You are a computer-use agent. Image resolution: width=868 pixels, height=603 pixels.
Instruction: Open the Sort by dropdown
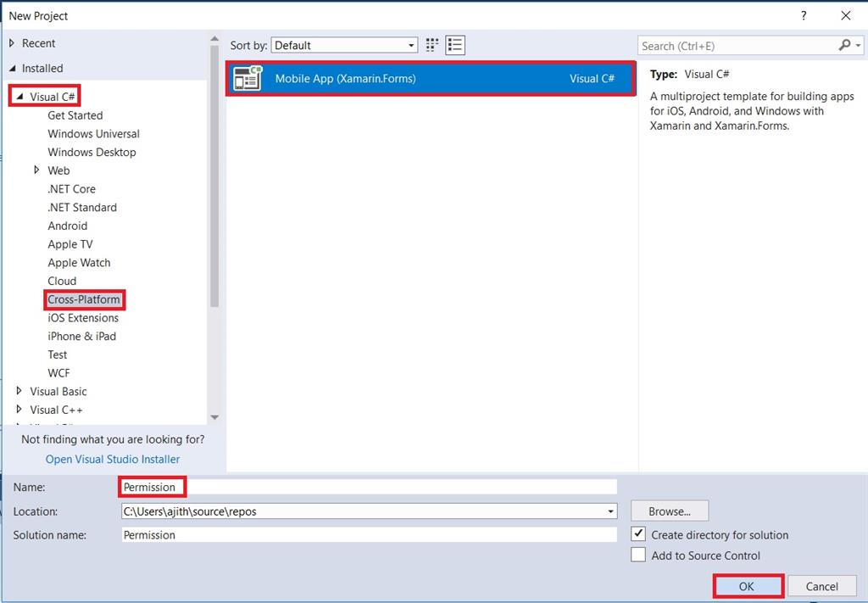tap(413, 45)
